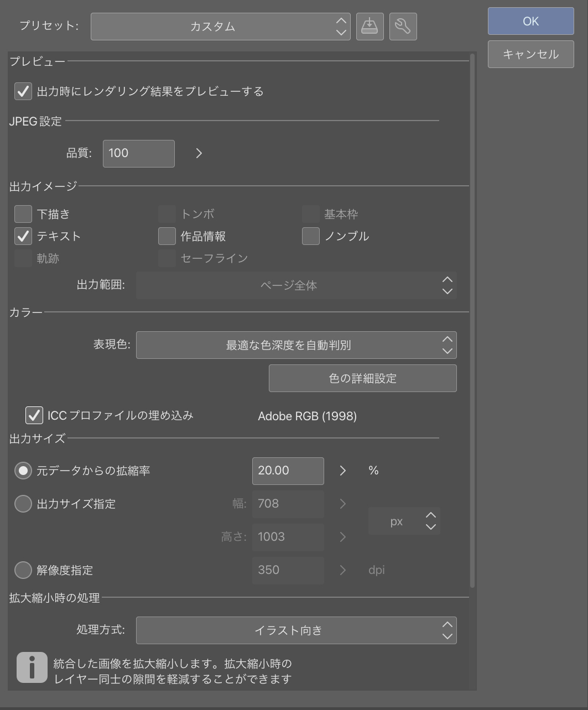Screen dimensions: 588x710
Task: Enable the ノンブル checkbox
Action: tap(310, 236)
